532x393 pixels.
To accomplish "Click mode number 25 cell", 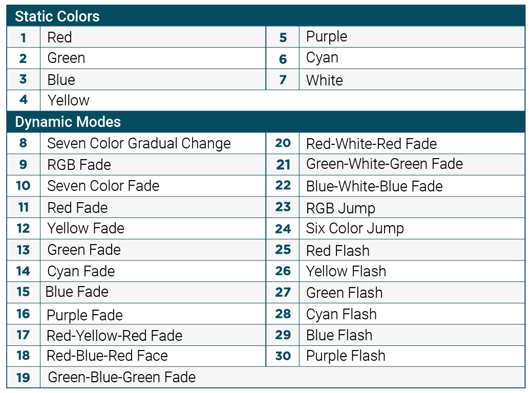I will 283,250.
